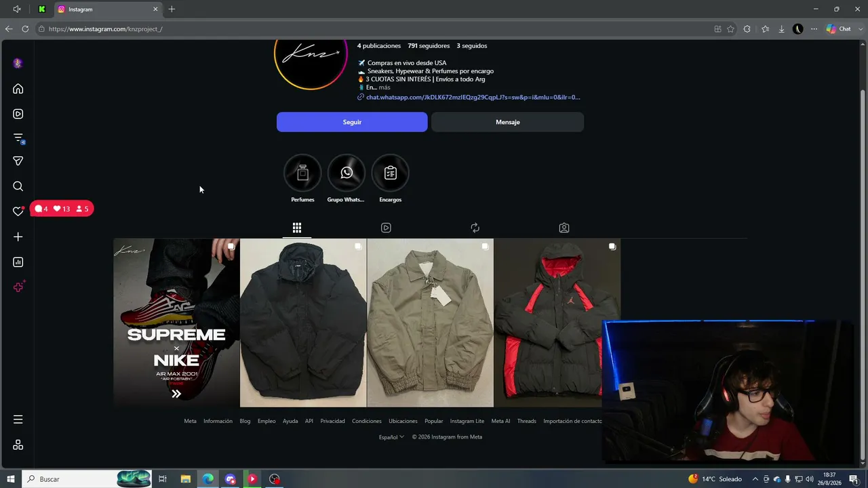
Task: Go to Instagram home feed icon
Action: pyautogui.click(x=18, y=89)
